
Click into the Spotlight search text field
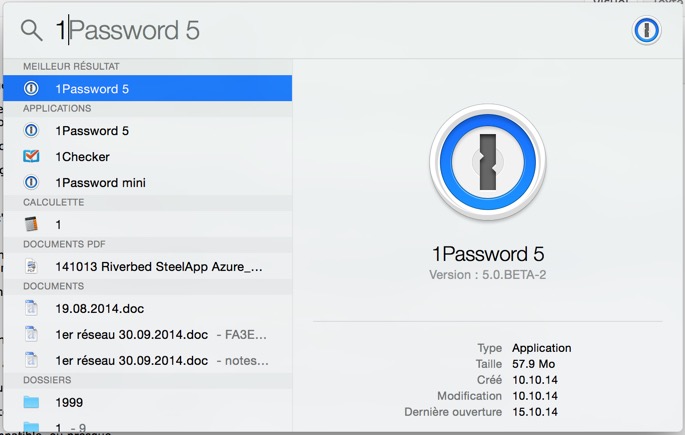pos(341,31)
